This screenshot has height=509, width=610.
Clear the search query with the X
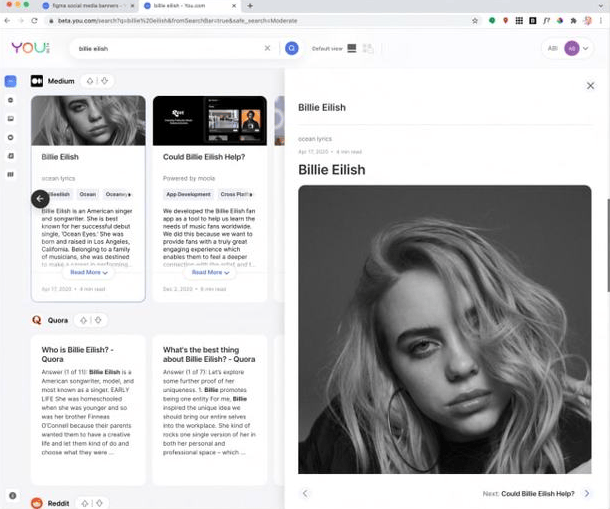coord(267,48)
